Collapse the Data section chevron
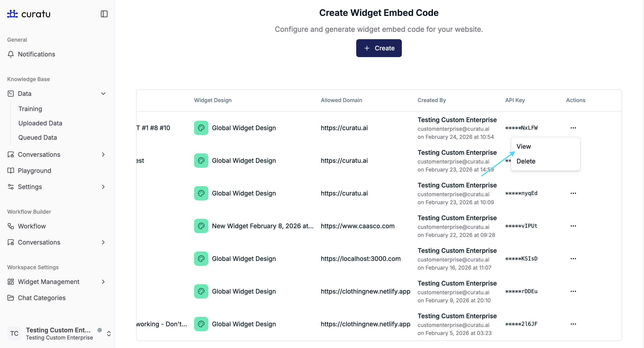This screenshot has width=644, height=348. (x=103, y=94)
